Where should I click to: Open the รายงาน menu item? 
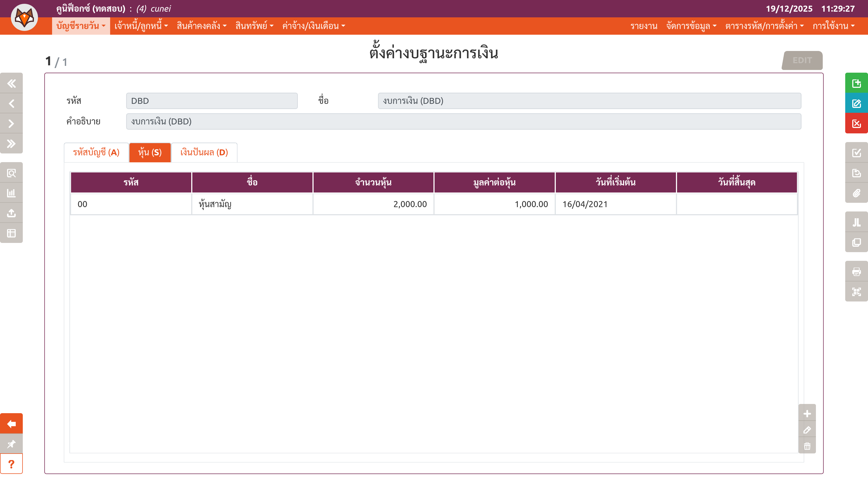(644, 26)
